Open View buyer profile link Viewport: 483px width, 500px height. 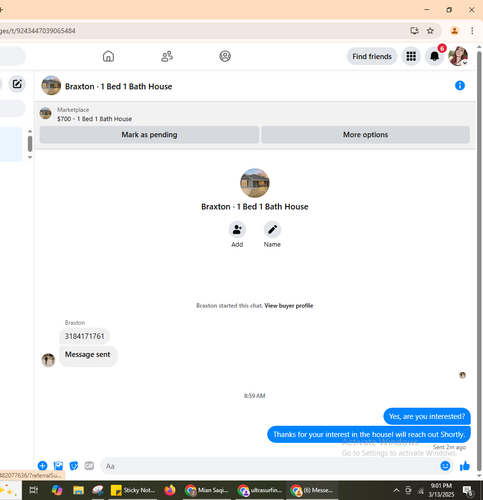tap(289, 306)
